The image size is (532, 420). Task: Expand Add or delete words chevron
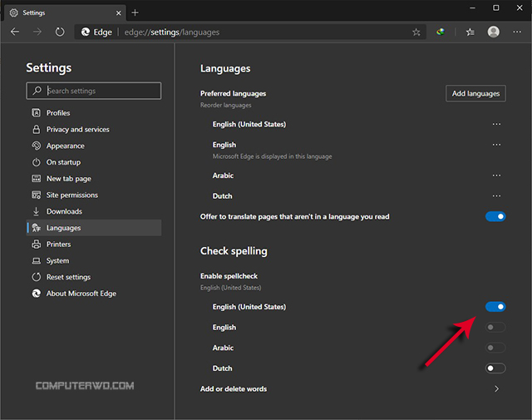[x=496, y=388]
